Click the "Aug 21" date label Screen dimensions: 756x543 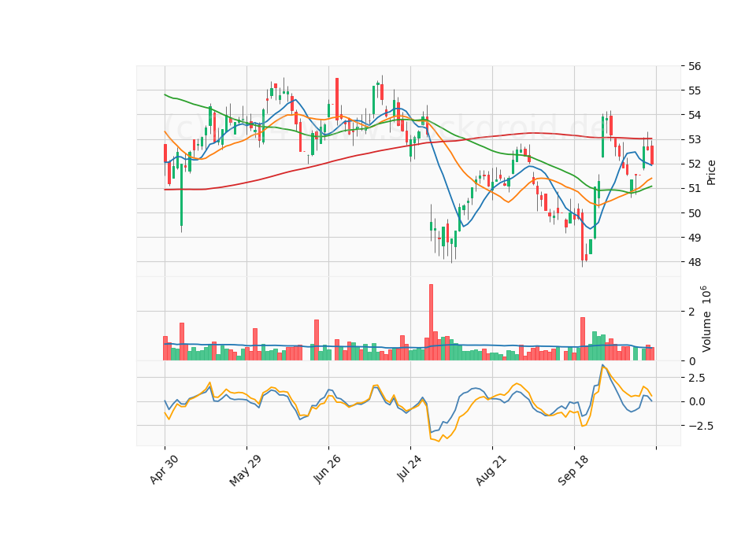pyautogui.click(x=491, y=470)
